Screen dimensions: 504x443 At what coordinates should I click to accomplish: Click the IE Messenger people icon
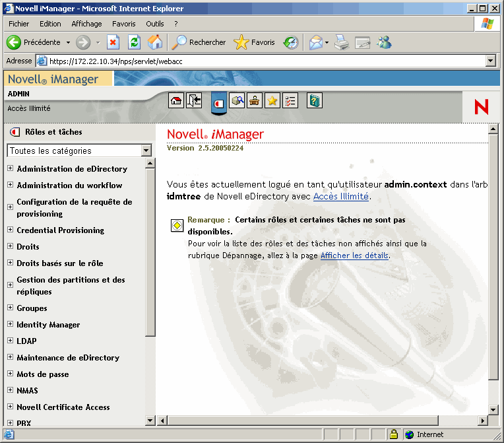[384, 42]
